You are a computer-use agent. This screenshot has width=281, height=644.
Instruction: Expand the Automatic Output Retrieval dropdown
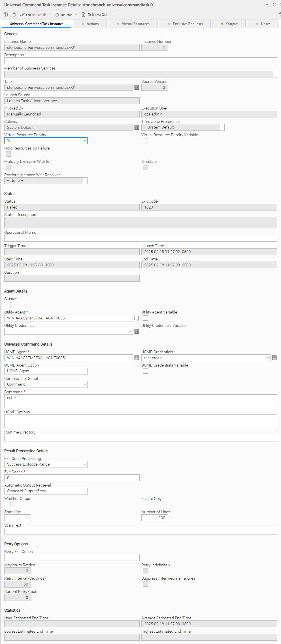pyautogui.click(x=46, y=491)
